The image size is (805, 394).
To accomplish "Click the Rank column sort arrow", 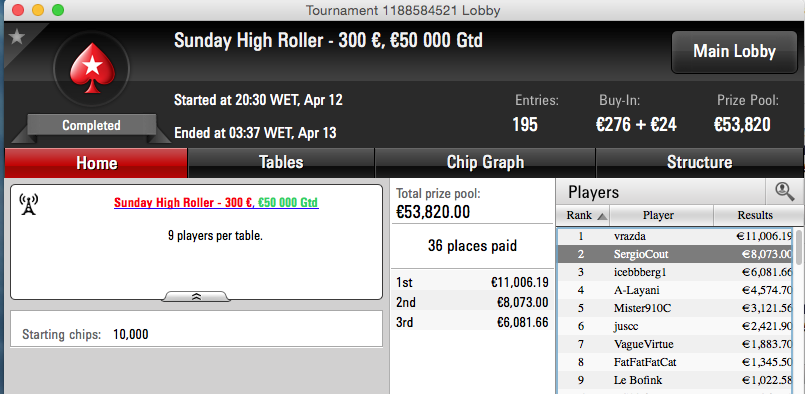I will click(602, 217).
